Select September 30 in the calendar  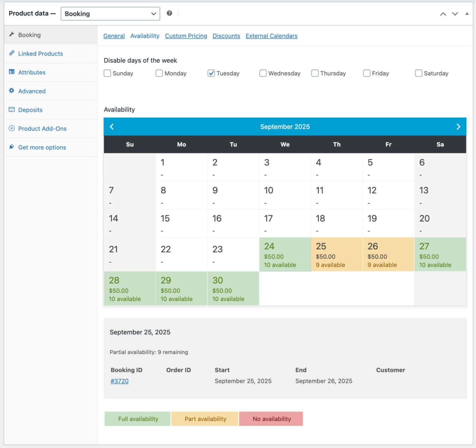click(233, 288)
